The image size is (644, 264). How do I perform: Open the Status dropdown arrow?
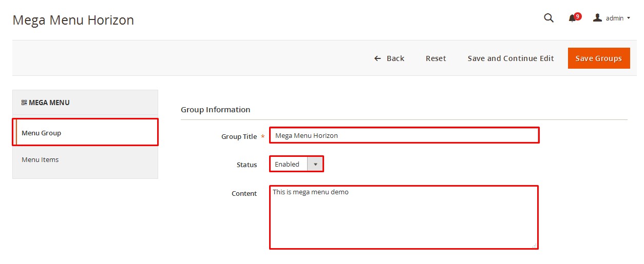tap(315, 164)
